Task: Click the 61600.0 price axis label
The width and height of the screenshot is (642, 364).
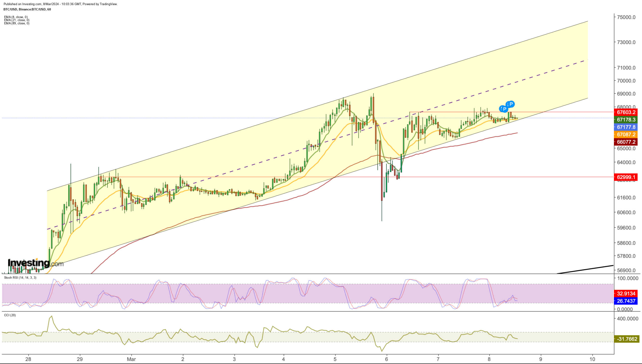Action: (626, 198)
